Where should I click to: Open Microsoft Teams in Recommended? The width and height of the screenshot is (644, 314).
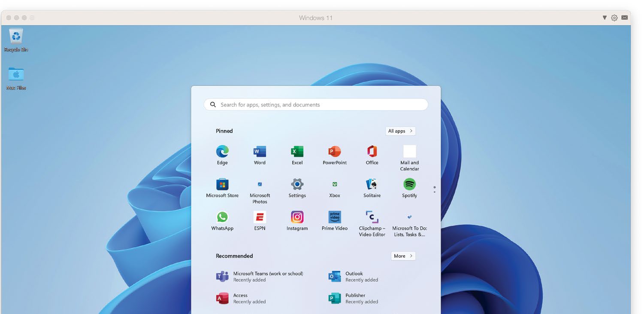tap(260, 277)
